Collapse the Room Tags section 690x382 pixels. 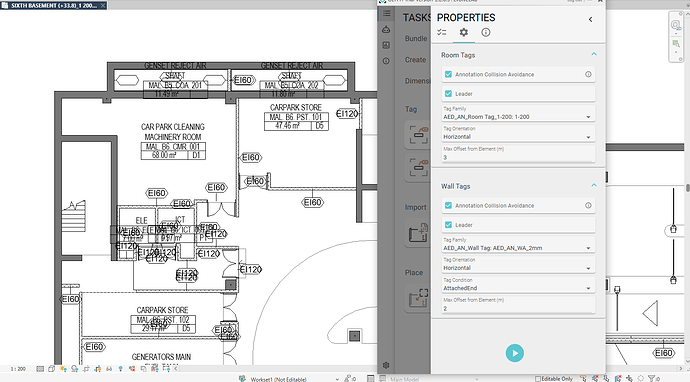pyautogui.click(x=594, y=54)
